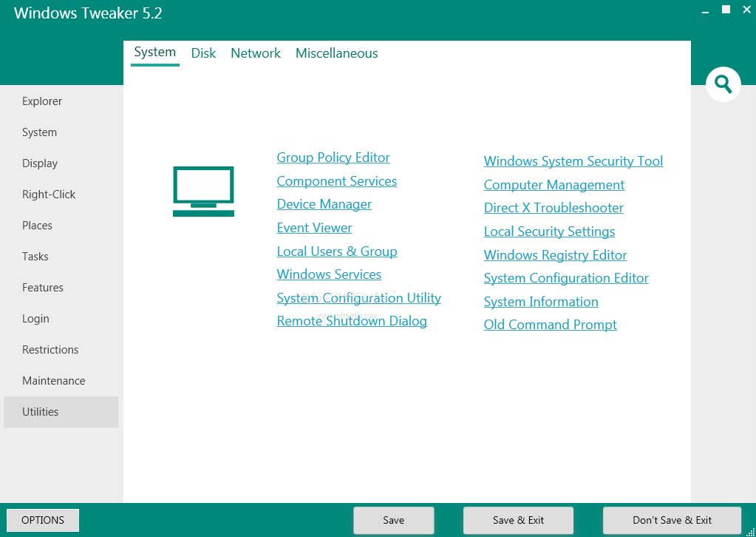Screen dimensions: 756x537
Task: Open Places in the sidebar
Action: pos(61,226)
